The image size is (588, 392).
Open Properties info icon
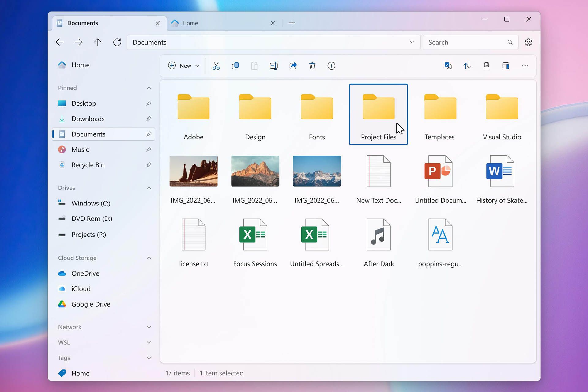point(331,66)
